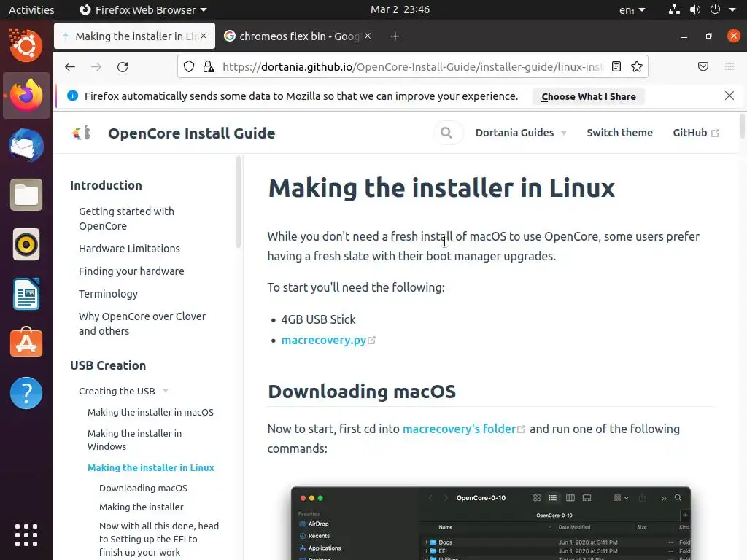The width and height of the screenshot is (747, 560).
Task: Switch the site theme
Action: pyautogui.click(x=619, y=133)
